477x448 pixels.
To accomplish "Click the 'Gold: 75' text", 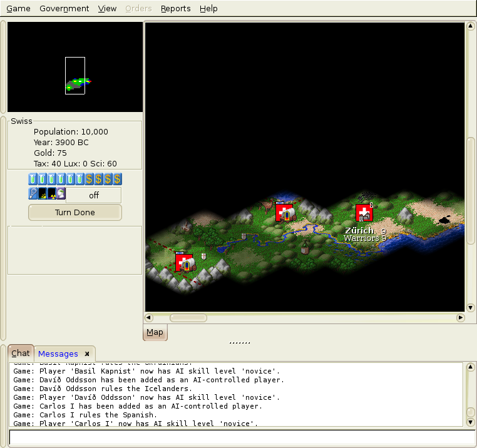I will [x=50, y=153].
